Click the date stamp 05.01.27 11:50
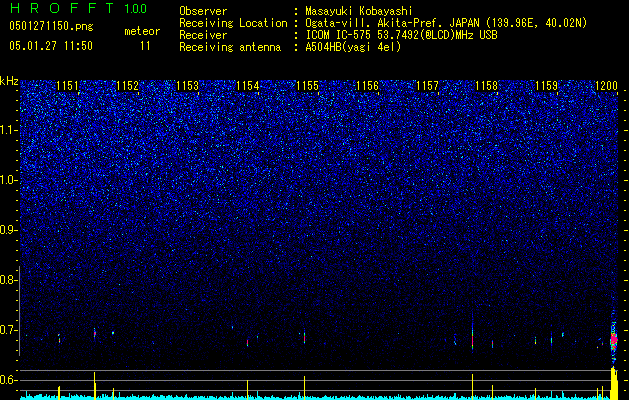This screenshot has width=629, height=400. tap(51, 46)
